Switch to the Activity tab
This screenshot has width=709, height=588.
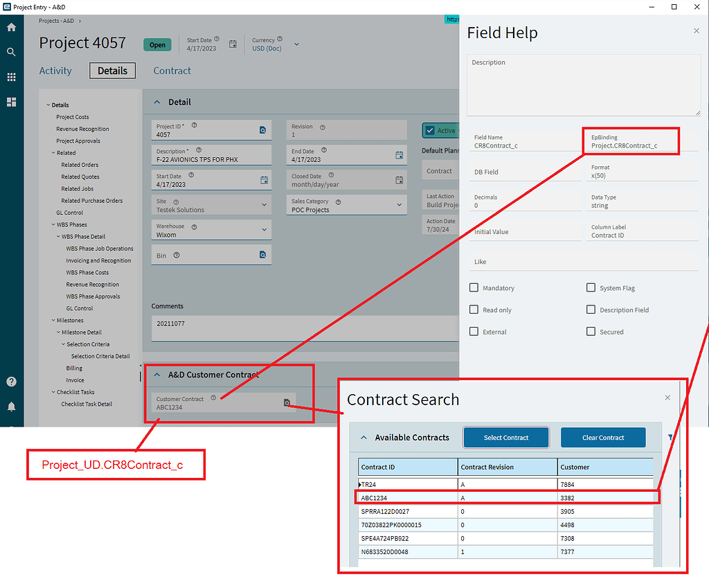(x=55, y=71)
